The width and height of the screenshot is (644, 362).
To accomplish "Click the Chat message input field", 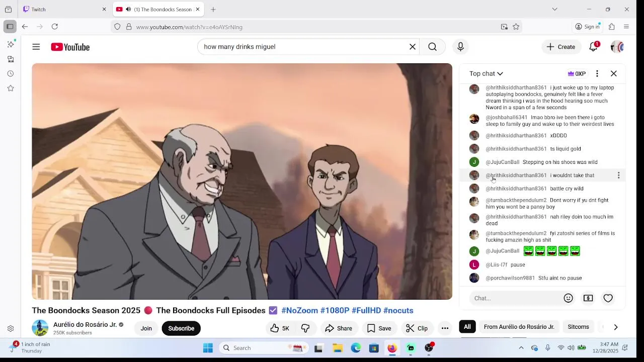I will [x=515, y=298].
